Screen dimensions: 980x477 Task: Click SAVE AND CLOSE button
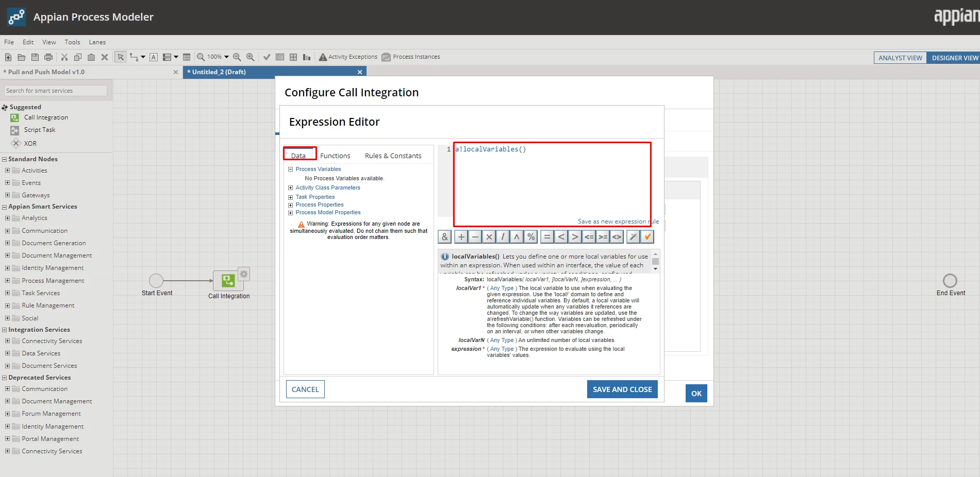622,389
